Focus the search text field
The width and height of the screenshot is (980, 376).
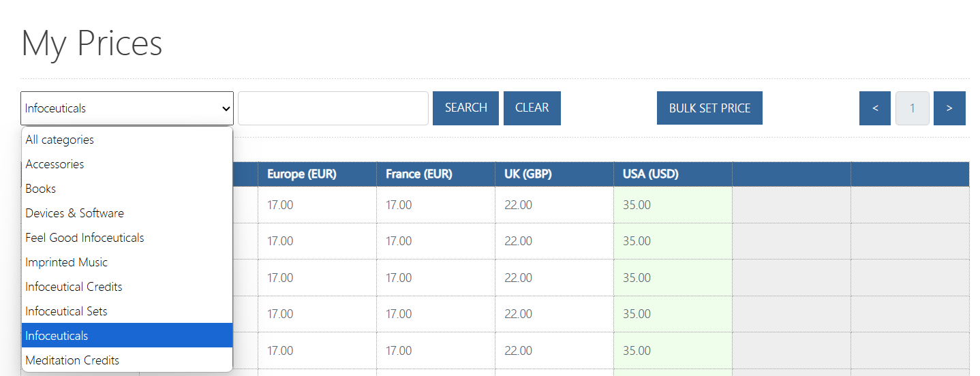333,108
